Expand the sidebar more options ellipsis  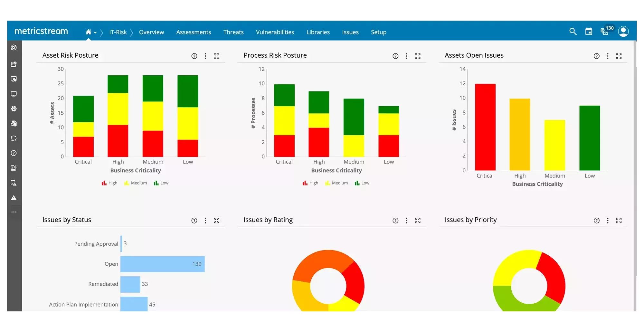point(14,212)
